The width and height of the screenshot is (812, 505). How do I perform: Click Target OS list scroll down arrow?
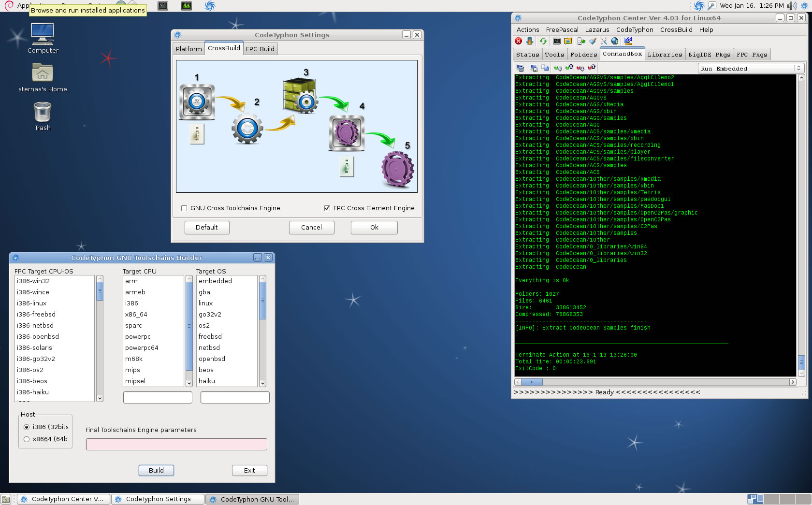[262, 383]
